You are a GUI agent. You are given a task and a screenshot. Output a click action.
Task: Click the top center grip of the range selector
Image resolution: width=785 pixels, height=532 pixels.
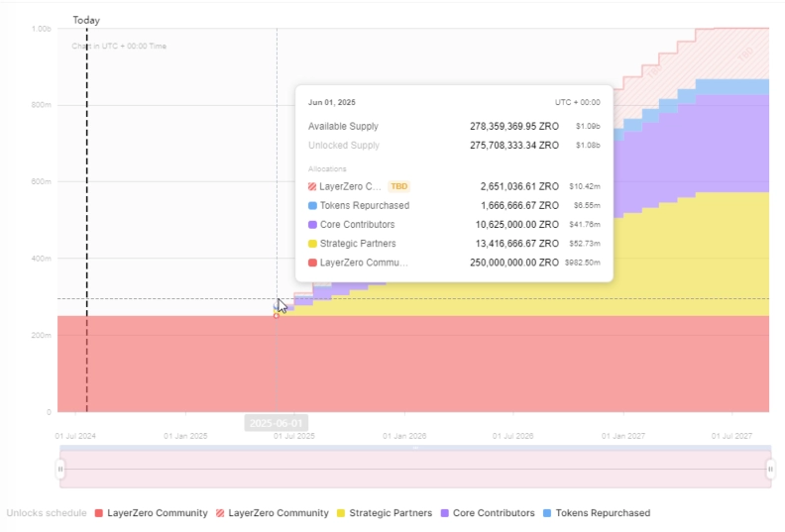(415, 449)
